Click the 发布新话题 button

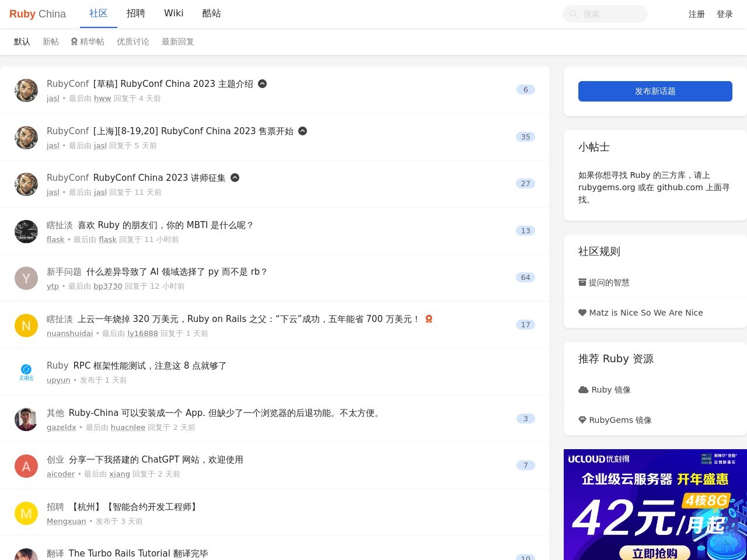[x=655, y=91]
